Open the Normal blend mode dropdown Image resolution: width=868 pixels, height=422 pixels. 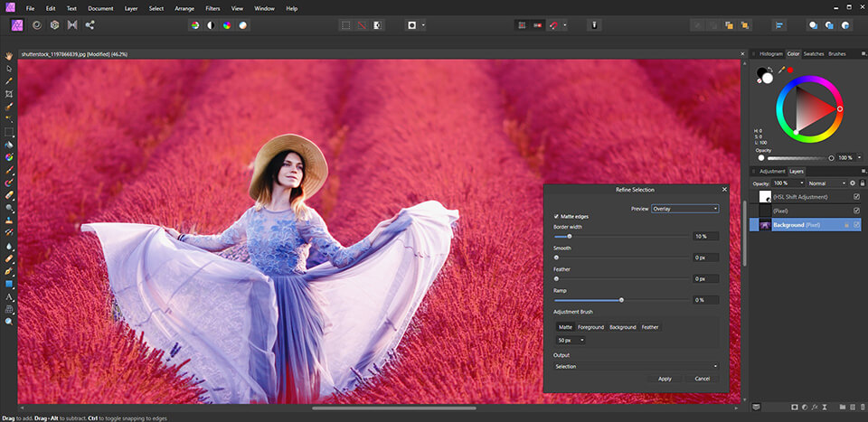pyautogui.click(x=826, y=183)
